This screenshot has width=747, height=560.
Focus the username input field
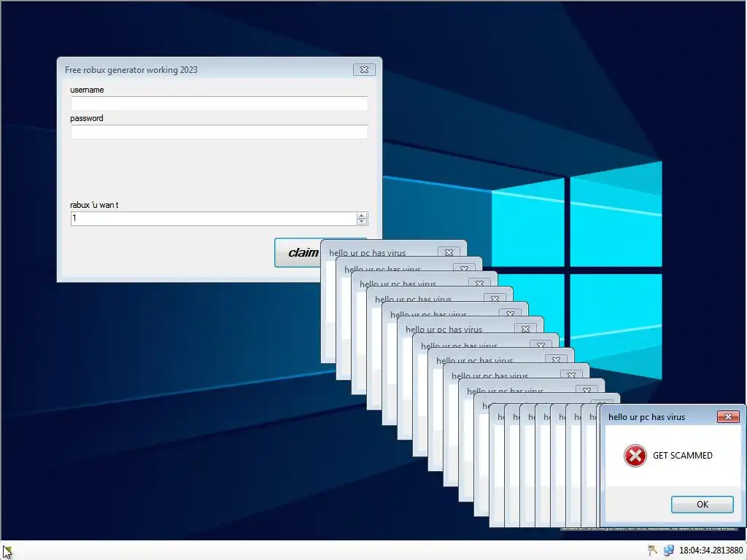click(x=219, y=104)
